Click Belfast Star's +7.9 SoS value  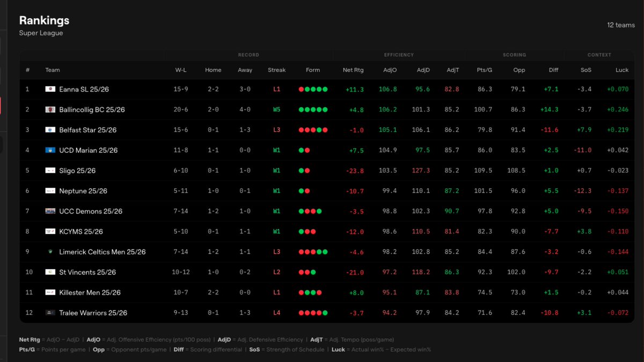tap(584, 130)
